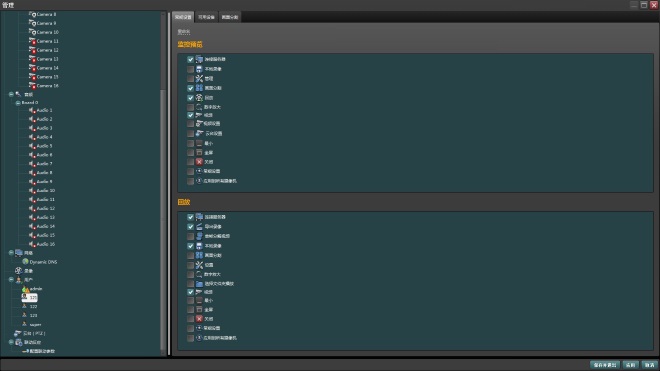Check the fullscreen checkbox in playback section
Screen dimensions: 660x371
[x=190, y=310]
